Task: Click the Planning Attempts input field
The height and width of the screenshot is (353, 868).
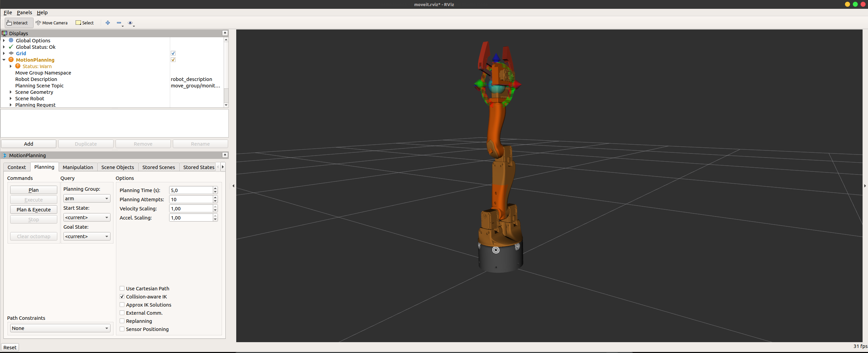Action: (x=191, y=200)
